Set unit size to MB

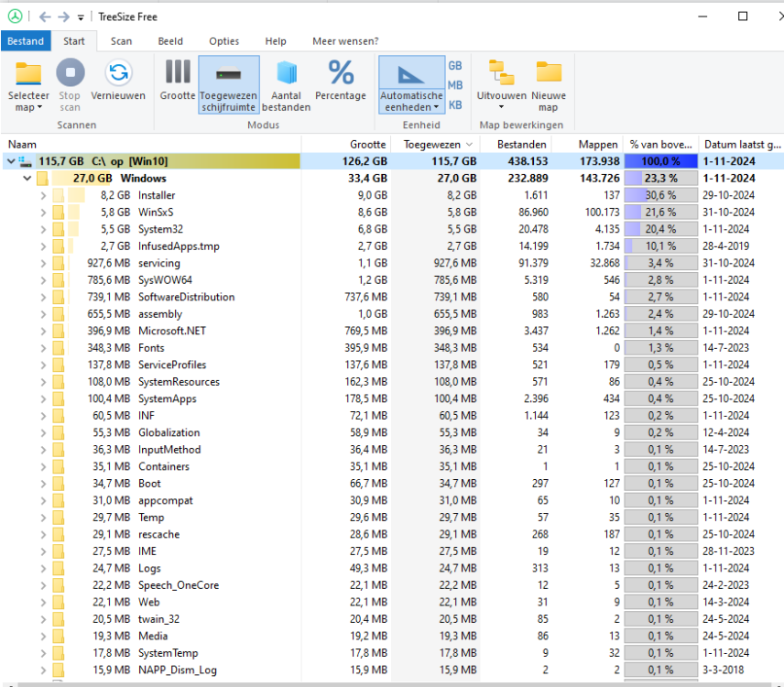[455, 85]
